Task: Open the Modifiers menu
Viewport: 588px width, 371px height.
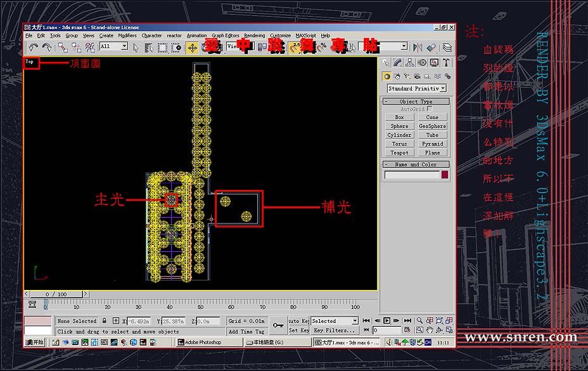Action: (127, 35)
